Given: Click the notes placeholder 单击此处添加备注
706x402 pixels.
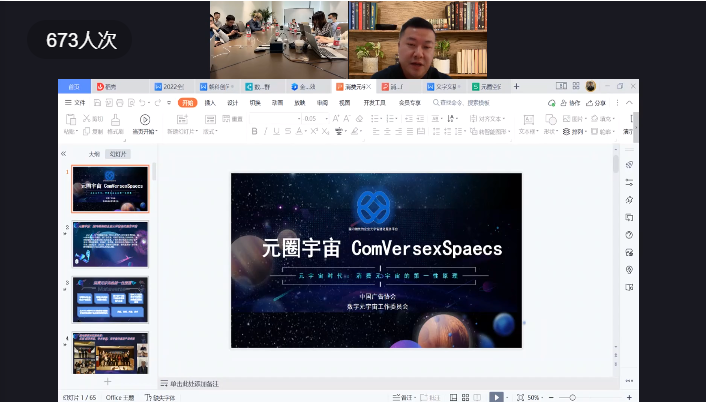Looking at the screenshot, I should (194, 384).
